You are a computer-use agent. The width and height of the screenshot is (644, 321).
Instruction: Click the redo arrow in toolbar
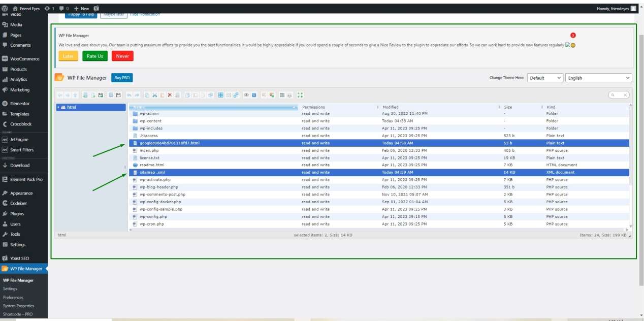point(137,95)
